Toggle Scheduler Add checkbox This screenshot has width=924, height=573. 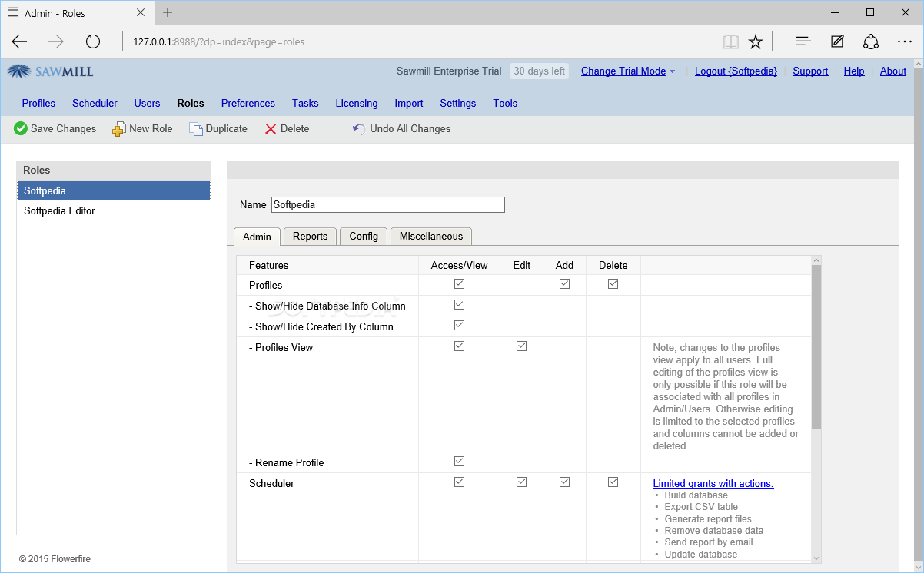pyautogui.click(x=564, y=482)
